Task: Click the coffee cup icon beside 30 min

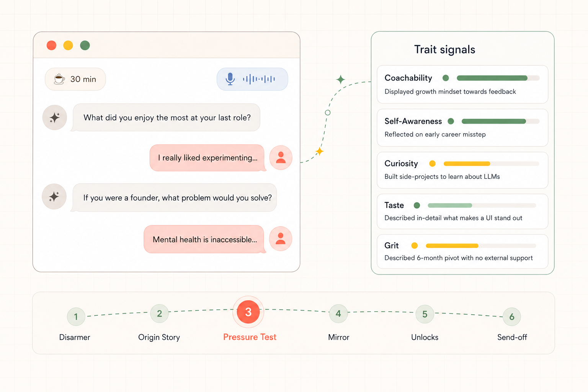Action: tap(59, 79)
